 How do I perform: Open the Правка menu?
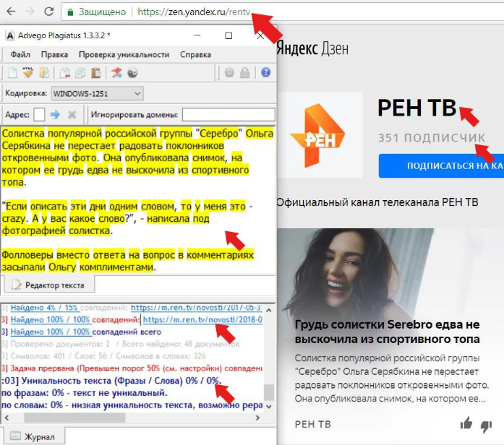(x=54, y=55)
